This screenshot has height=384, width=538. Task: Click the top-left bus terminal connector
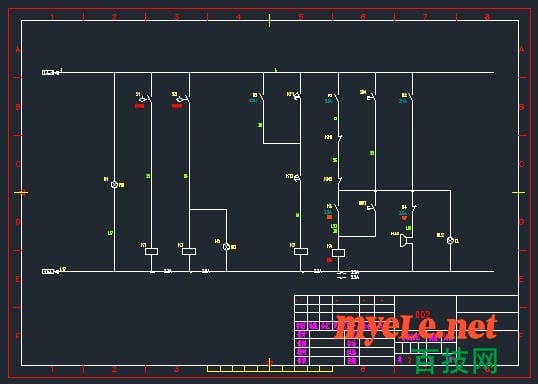pyautogui.click(x=50, y=72)
